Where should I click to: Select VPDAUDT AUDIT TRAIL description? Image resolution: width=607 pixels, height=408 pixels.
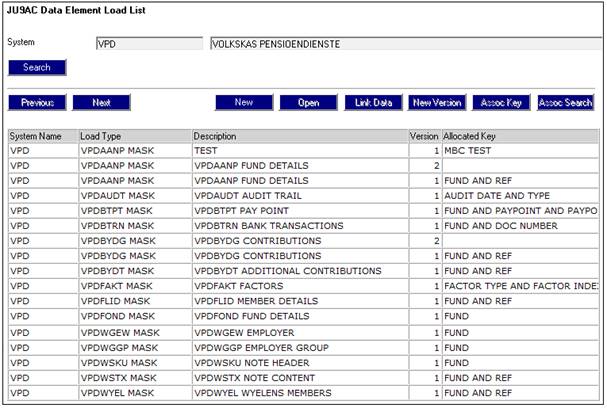click(300, 196)
